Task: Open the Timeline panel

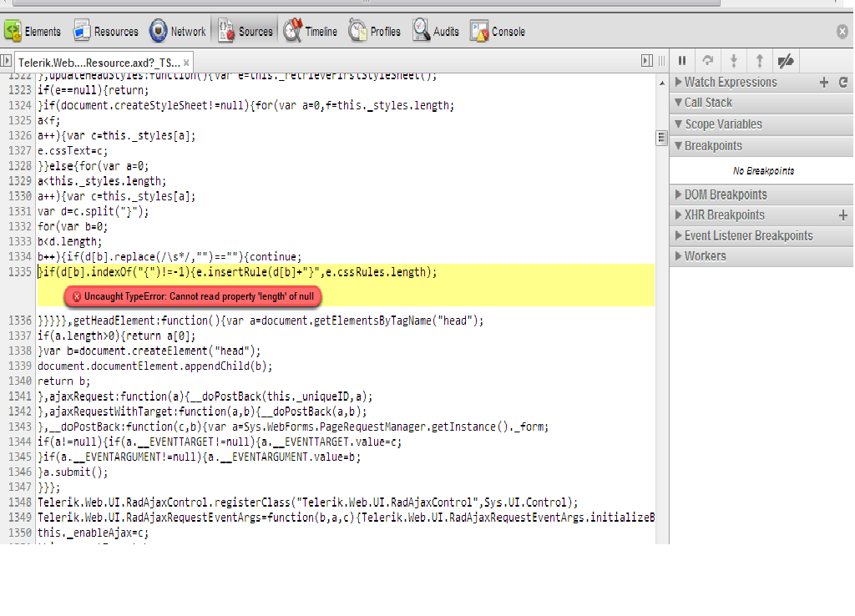Action: [311, 32]
